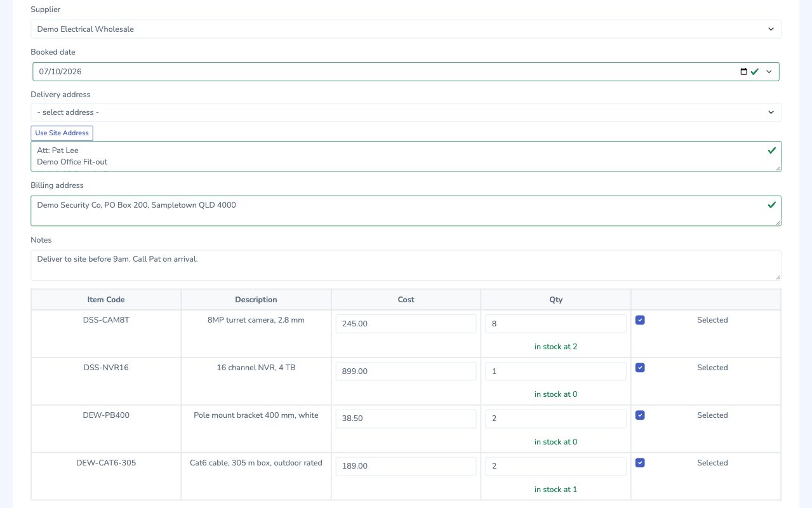Click the 'in stock at 1' text
This screenshot has height=508, width=812.
coord(556,490)
